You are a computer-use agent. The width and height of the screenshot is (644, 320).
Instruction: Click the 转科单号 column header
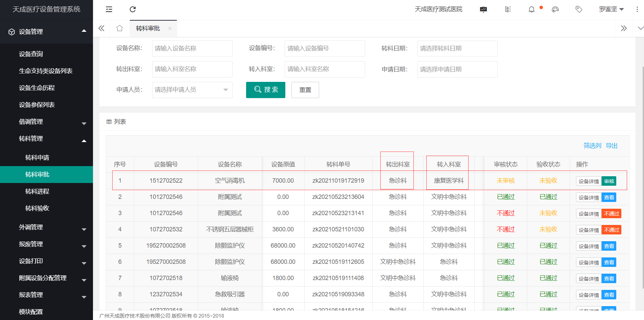click(338, 164)
